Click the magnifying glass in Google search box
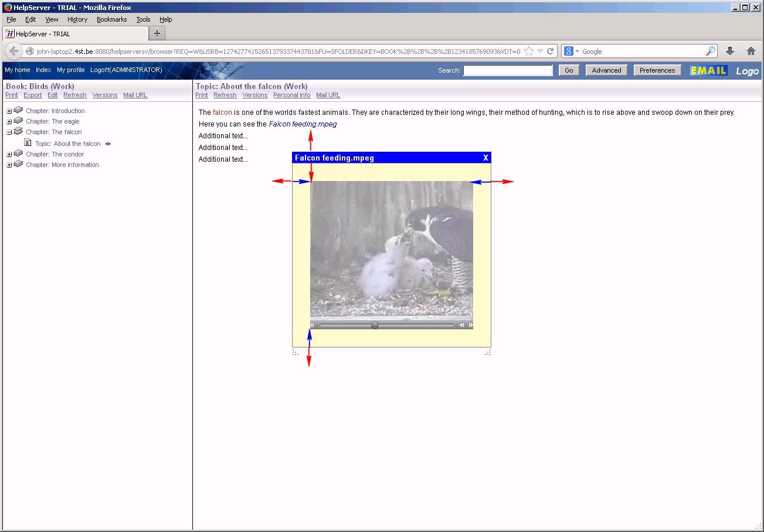Viewport: 764px width, 532px height. pos(710,51)
